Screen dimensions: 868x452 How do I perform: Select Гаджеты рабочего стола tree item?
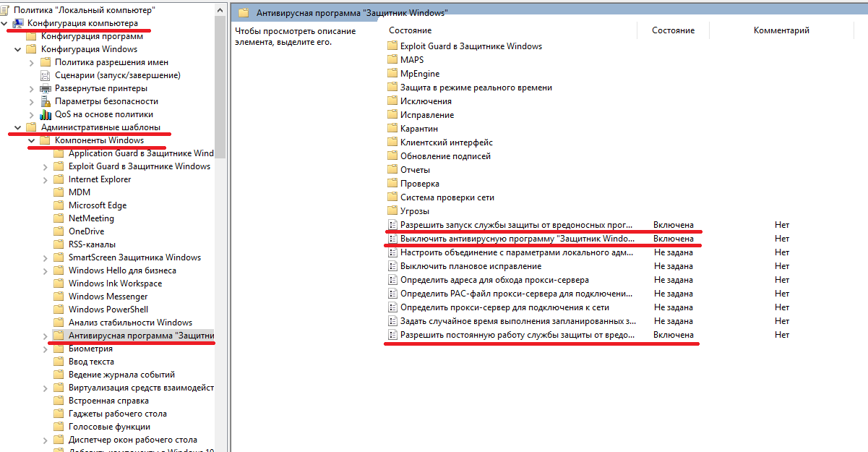[x=118, y=414]
